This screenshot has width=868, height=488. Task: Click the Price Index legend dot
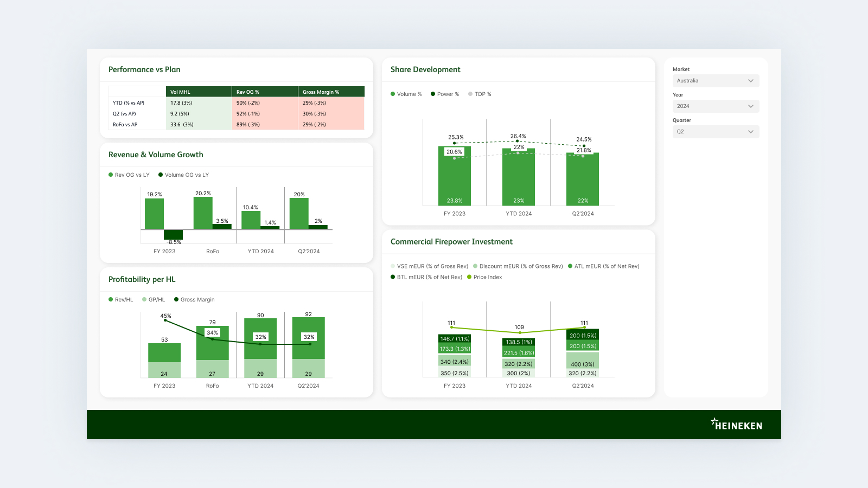point(470,277)
